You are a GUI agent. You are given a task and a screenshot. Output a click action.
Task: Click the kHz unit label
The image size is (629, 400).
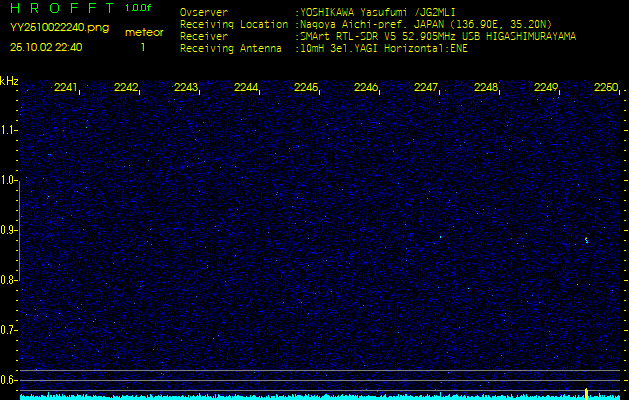[x=9, y=81]
